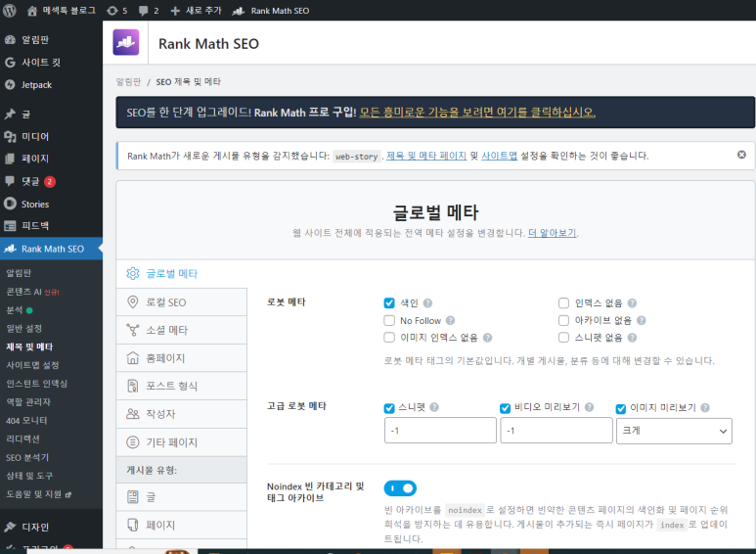Check the 아카이브 없음 checkbox
The height and width of the screenshot is (554, 756).
click(x=563, y=320)
